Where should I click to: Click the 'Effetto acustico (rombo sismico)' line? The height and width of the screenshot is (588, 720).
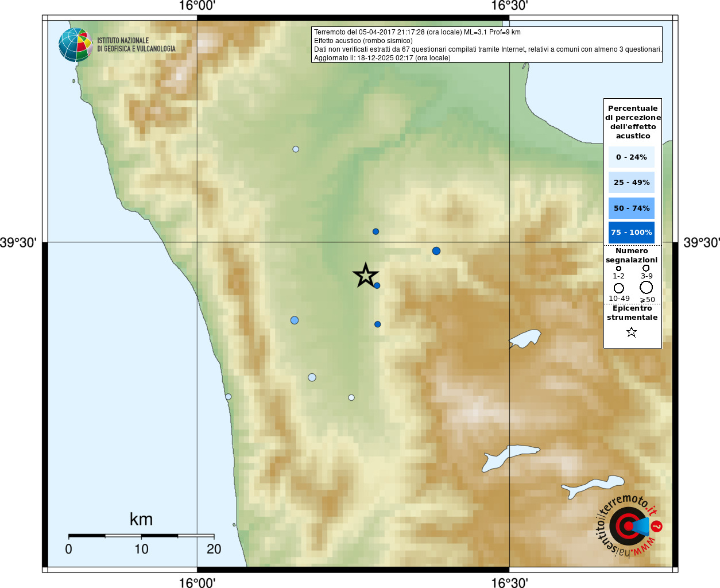(x=363, y=41)
